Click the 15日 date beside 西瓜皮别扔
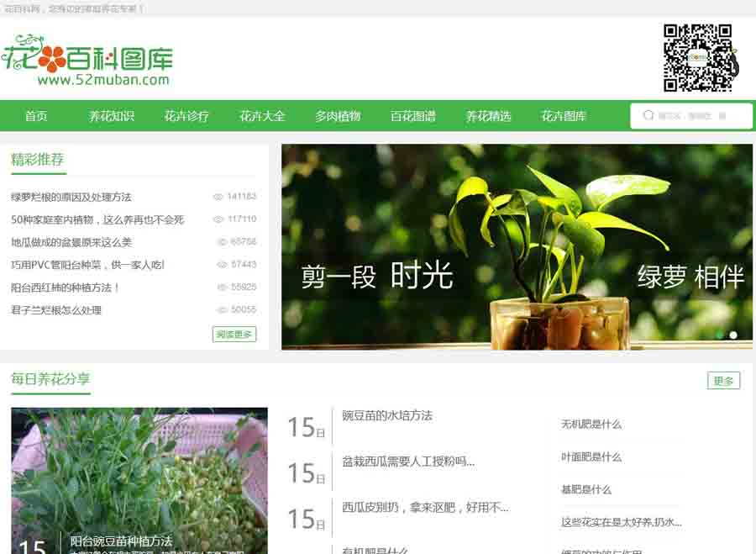Image resolution: width=756 pixels, height=554 pixels. click(307, 519)
